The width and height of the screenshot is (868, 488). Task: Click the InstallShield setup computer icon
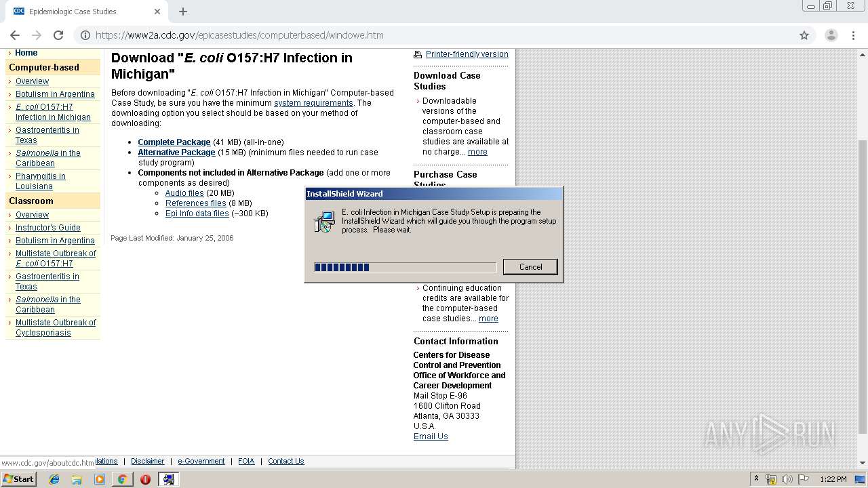(x=325, y=222)
